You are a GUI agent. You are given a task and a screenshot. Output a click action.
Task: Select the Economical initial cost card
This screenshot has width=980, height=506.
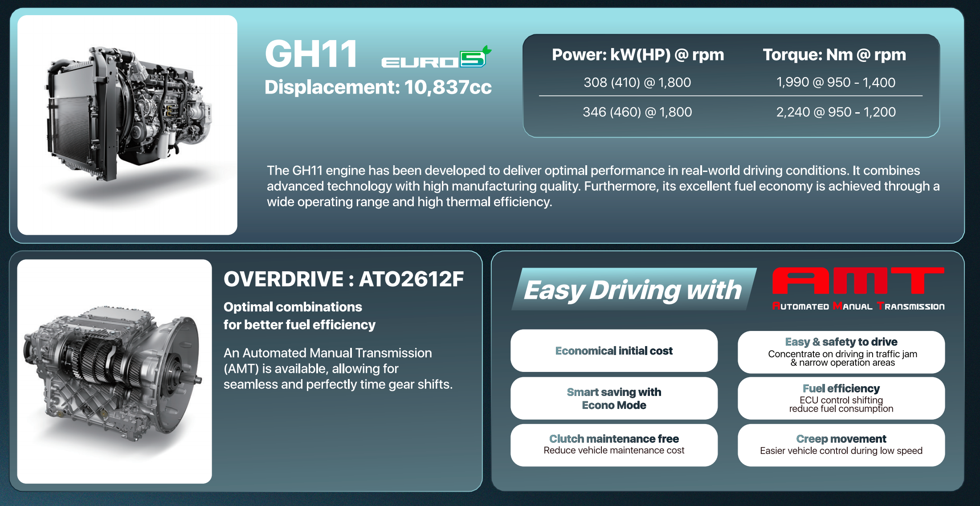coord(614,351)
